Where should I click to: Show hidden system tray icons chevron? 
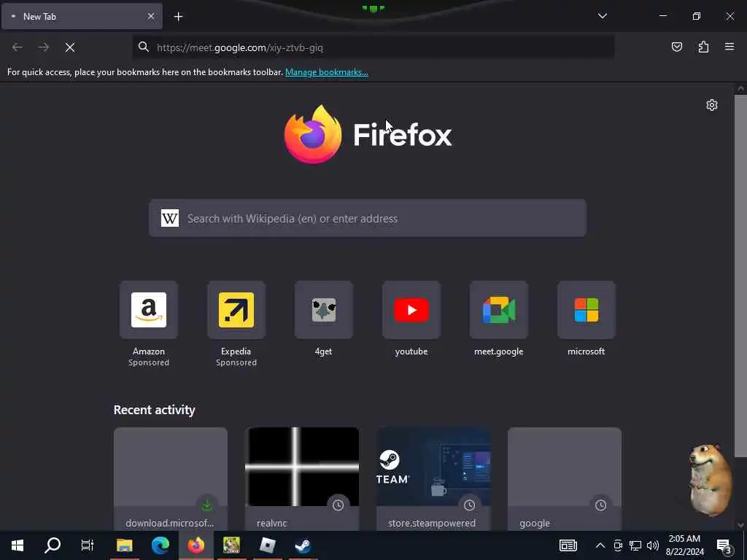(x=600, y=545)
